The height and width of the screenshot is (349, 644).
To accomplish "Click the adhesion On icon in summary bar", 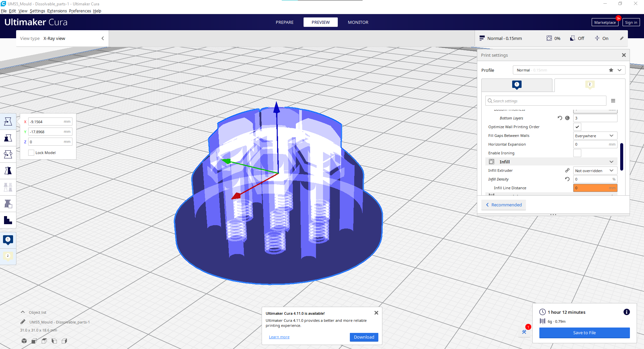I will tap(597, 38).
